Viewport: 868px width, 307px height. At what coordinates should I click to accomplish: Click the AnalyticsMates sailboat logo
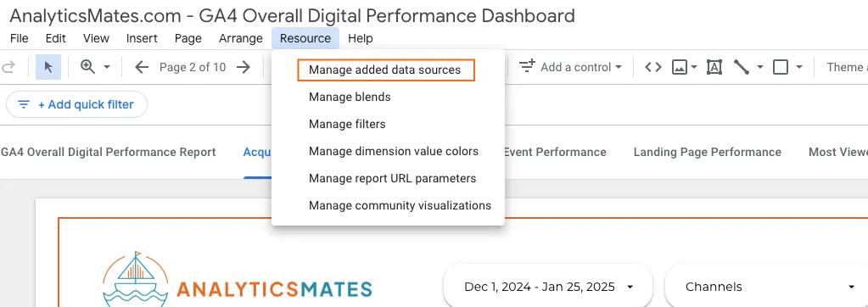point(137,279)
